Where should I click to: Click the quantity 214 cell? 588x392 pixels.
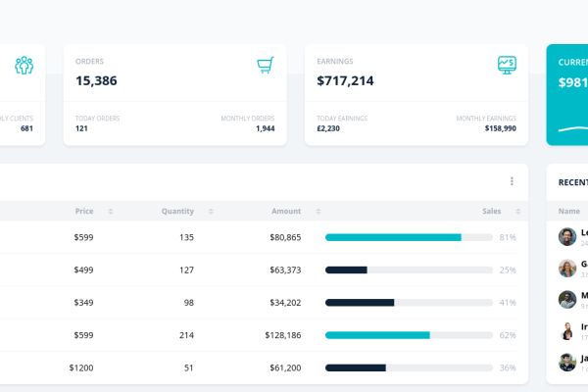coord(187,335)
